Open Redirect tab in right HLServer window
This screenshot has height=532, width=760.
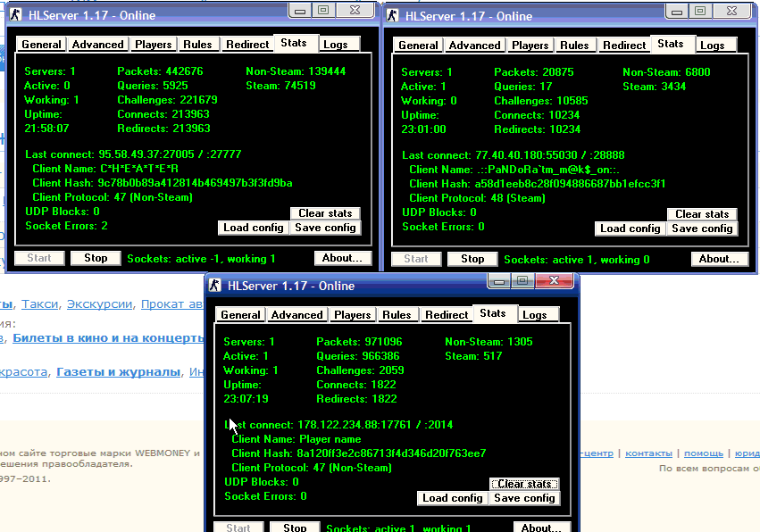tap(624, 46)
